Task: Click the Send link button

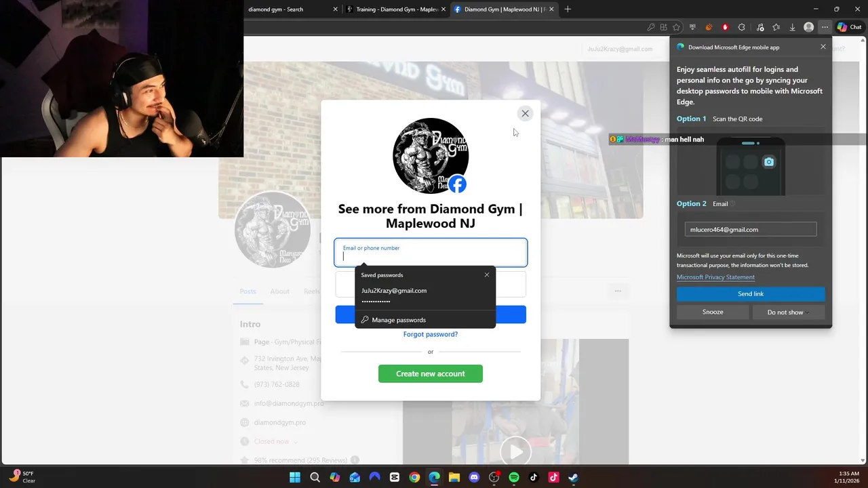Action: 751,293
